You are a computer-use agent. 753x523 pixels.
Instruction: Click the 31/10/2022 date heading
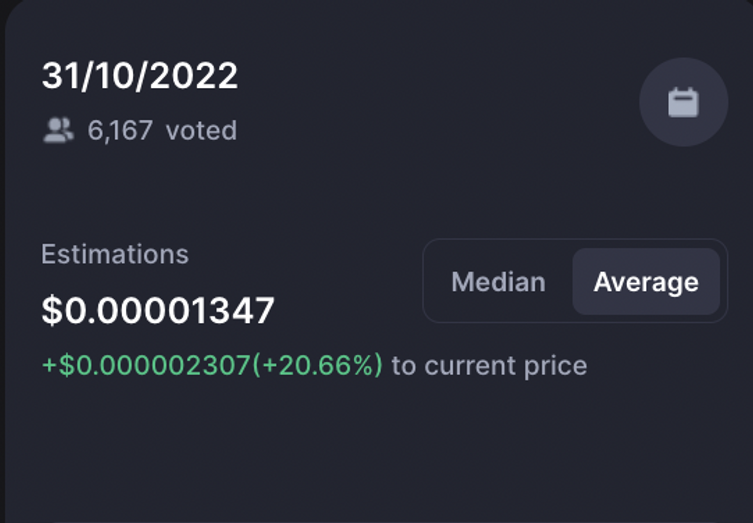point(140,76)
